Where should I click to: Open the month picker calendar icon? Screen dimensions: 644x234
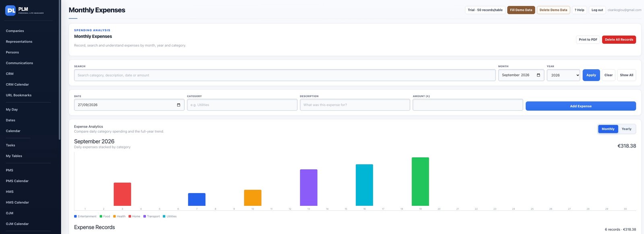(539, 75)
